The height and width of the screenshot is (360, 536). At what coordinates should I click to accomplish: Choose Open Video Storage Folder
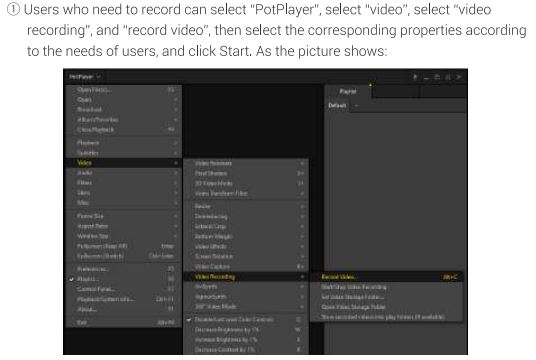click(386, 307)
